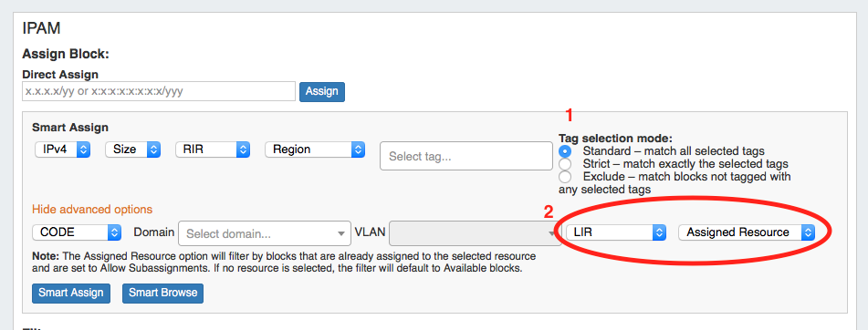Enable Exclude tag selection mode
The image size is (868, 330).
[565, 177]
